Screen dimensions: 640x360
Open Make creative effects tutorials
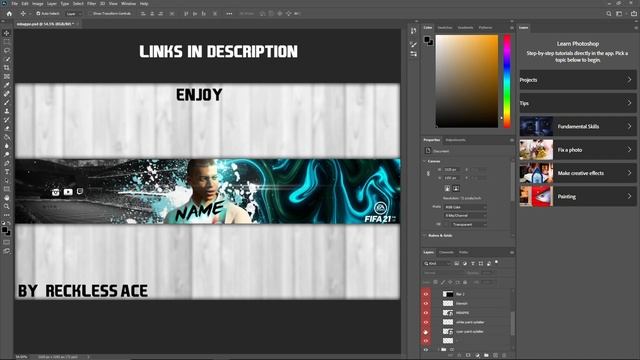coord(578,173)
